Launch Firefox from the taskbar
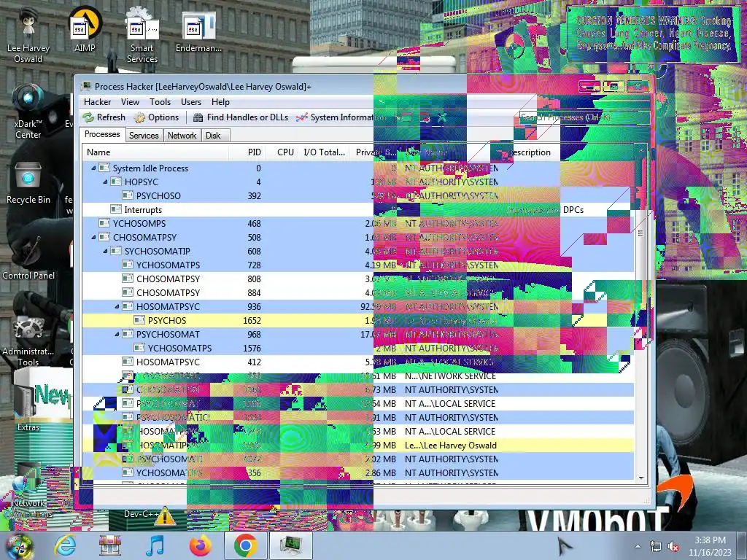The width and height of the screenshot is (747, 560). point(200,545)
